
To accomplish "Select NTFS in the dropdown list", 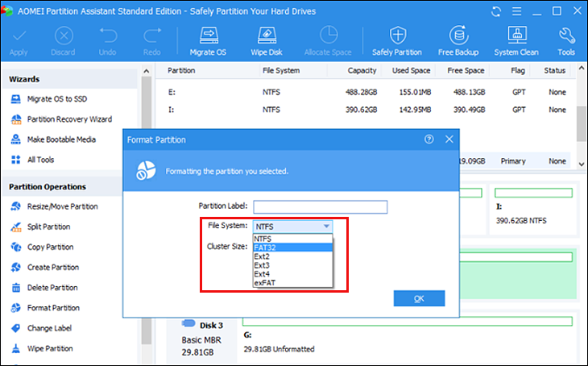I will point(292,239).
